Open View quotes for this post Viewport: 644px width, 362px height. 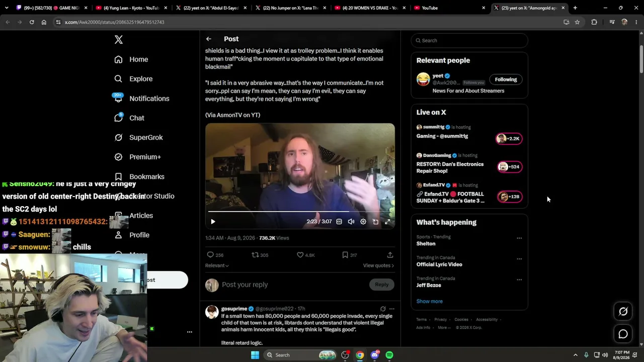378,265
